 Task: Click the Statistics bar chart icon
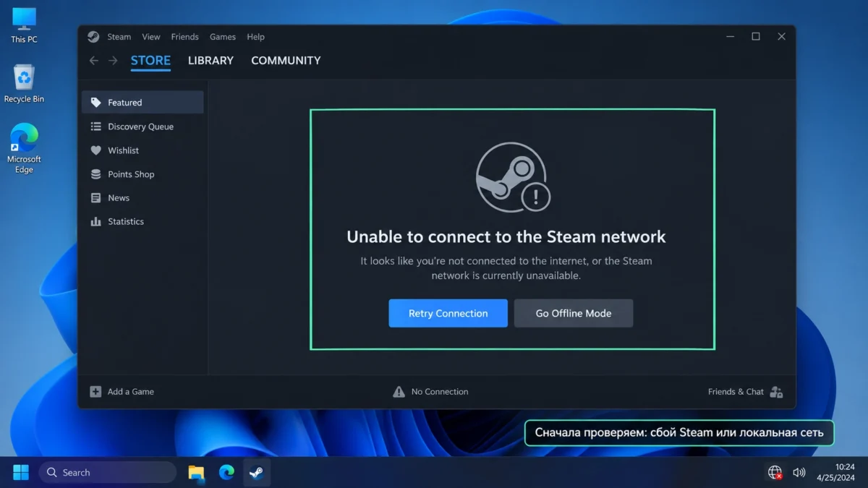95,222
